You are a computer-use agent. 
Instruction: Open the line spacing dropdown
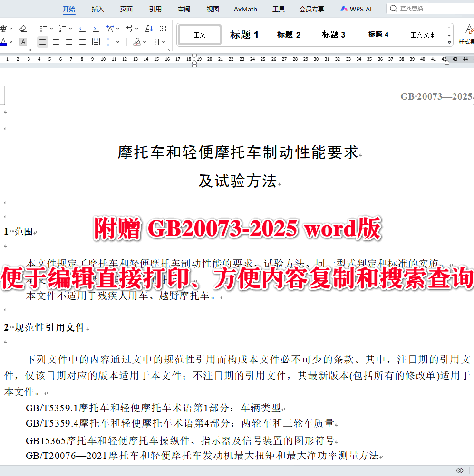point(110,42)
